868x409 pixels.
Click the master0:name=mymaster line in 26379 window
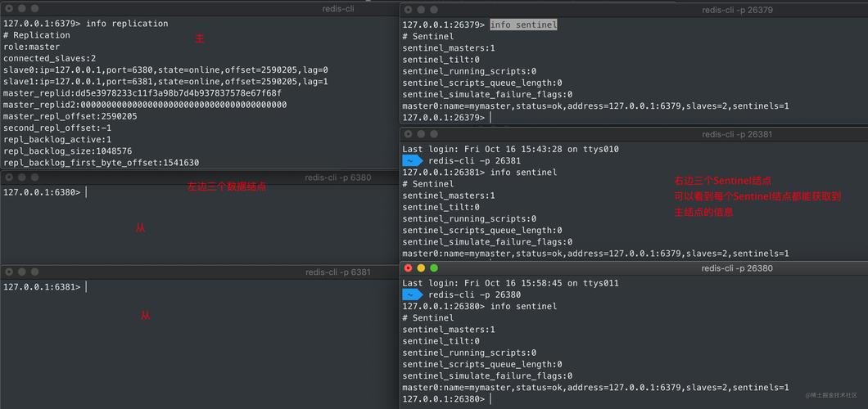pyautogui.click(x=595, y=106)
